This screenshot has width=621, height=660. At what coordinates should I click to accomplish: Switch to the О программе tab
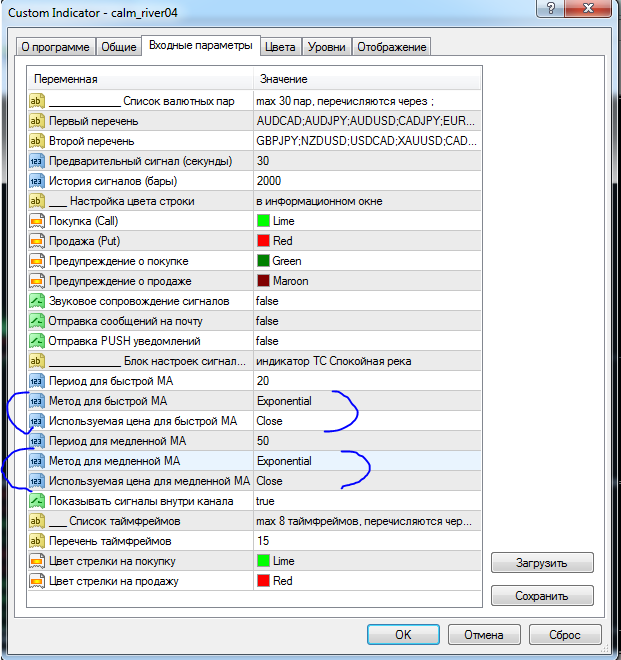click(55, 47)
